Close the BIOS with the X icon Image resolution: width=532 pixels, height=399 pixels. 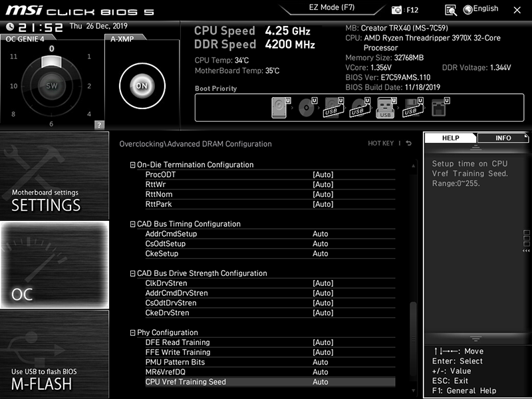pyautogui.click(x=517, y=10)
